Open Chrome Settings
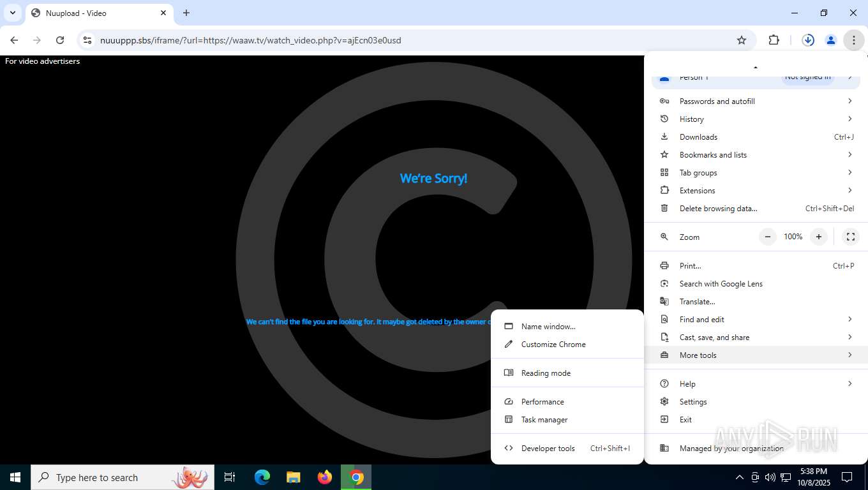 tap(756, 402)
